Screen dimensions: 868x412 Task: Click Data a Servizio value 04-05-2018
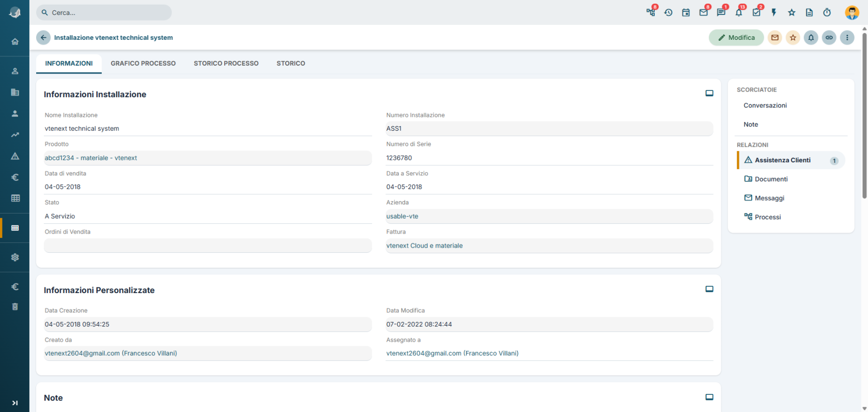549,187
